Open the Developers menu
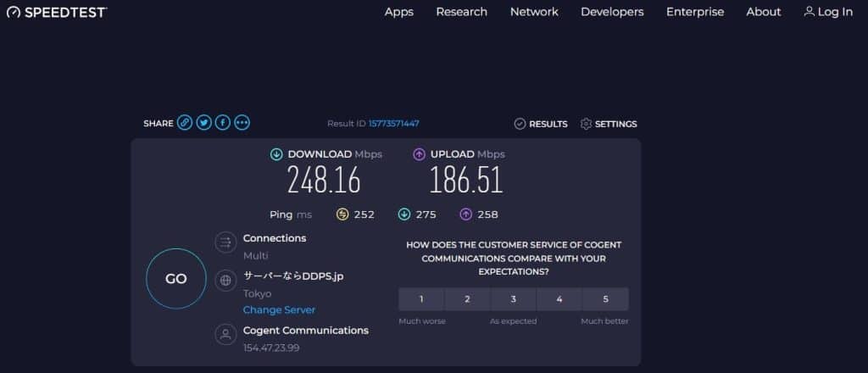 pos(612,12)
